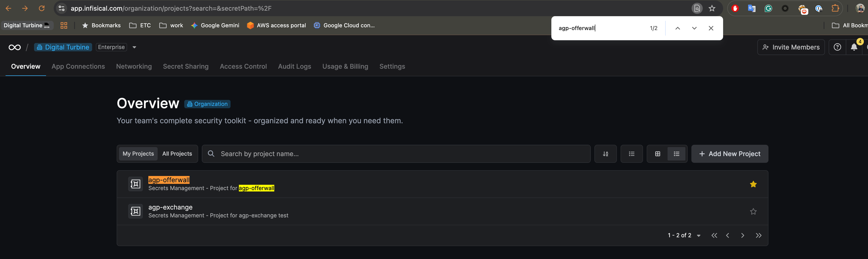Favorite the agp-exchange project star
Image resolution: width=868 pixels, height=259 pixels.
click(x=753, y=212)
